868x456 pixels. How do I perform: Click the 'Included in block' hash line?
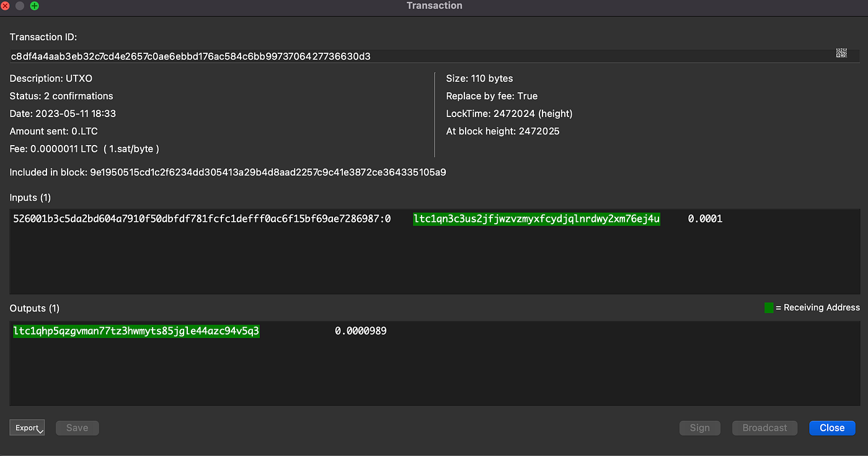click(x=228, y=172)
